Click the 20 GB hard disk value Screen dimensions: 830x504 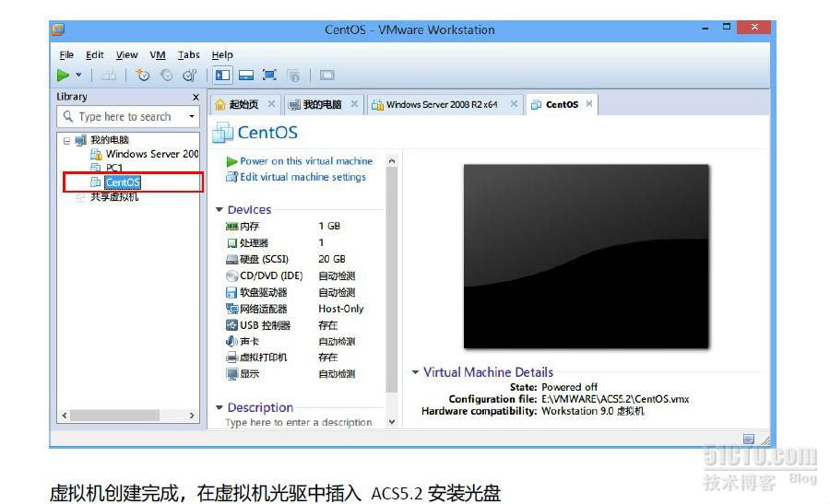[x=332, y=259]
